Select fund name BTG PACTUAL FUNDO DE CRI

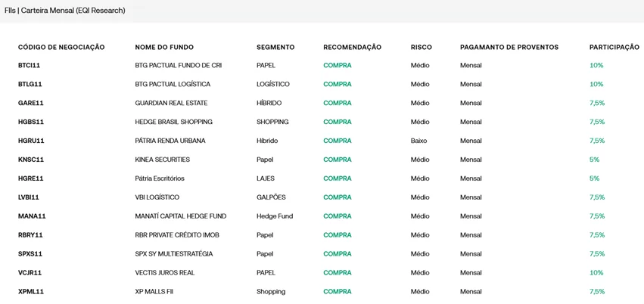tap(179, 65)
